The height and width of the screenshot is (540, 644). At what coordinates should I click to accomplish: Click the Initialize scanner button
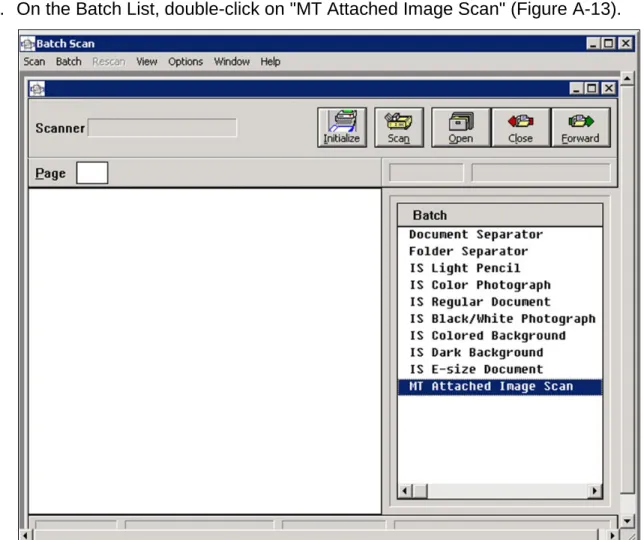point(342,127)
